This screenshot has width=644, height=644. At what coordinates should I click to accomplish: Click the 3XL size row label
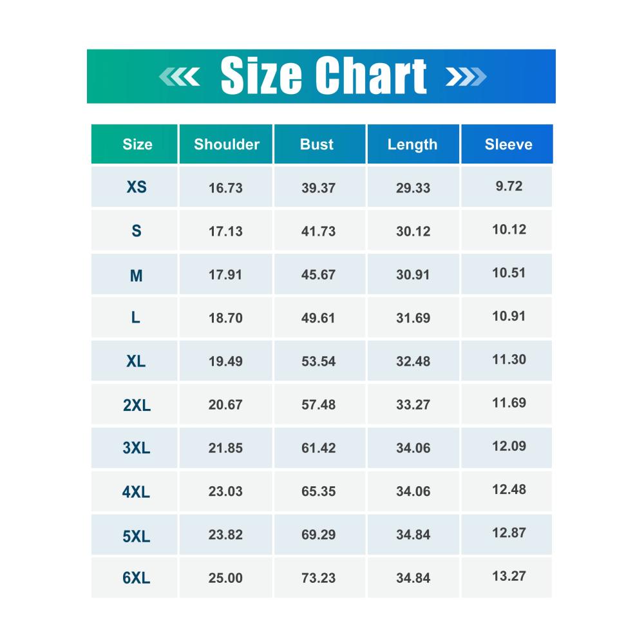[x=137, y=448]
